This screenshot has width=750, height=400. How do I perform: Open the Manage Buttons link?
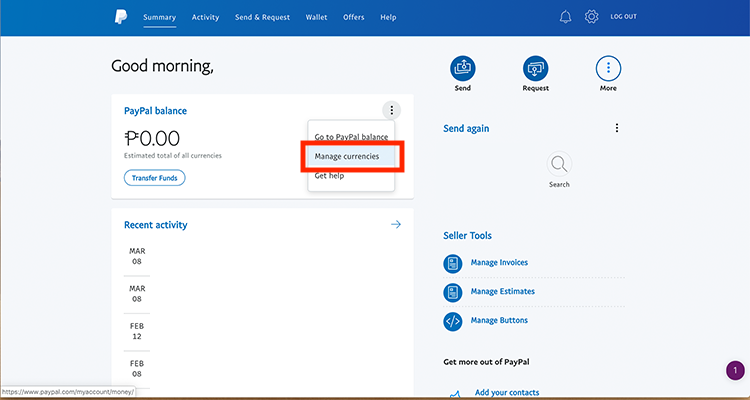(x=499, y=321)
